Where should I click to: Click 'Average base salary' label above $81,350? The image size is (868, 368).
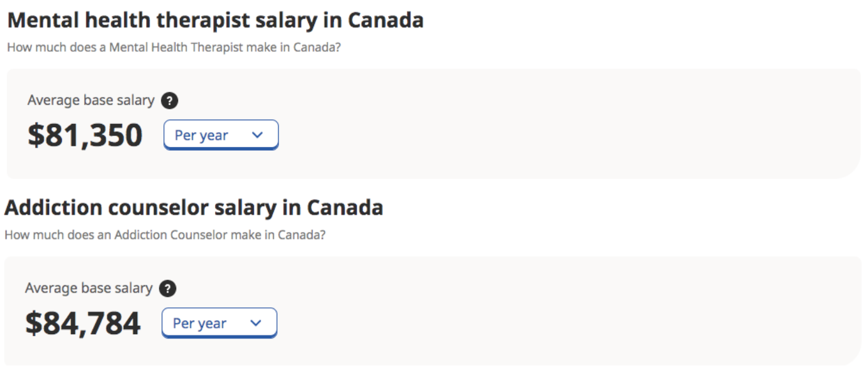coord(91,100)
